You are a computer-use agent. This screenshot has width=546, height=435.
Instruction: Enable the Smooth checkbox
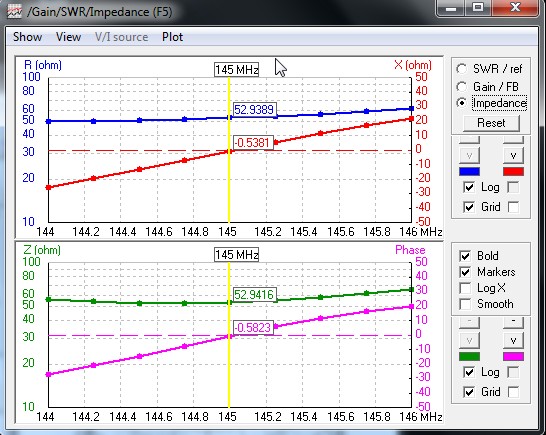[465, 304]
